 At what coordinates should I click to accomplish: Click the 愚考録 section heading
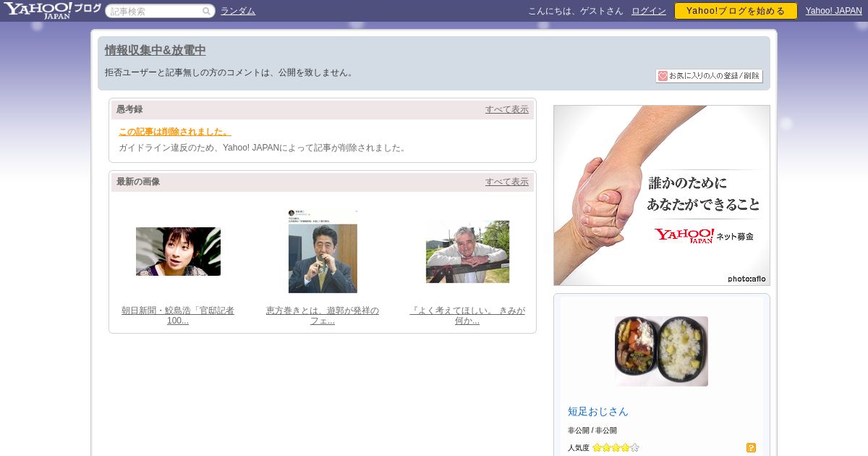pyautogui.click(x=129, y=109)
